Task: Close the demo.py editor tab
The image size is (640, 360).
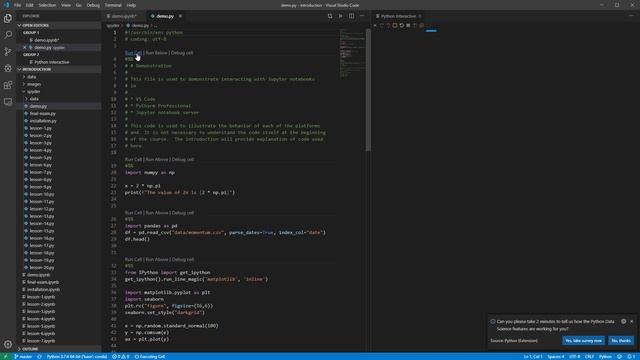Action: [x=180, y=16]
